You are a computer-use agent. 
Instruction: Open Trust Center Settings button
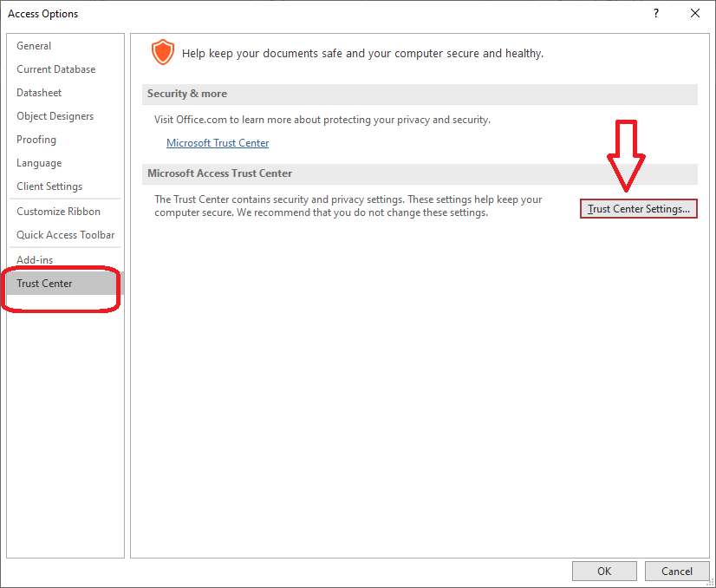point(638,209)
